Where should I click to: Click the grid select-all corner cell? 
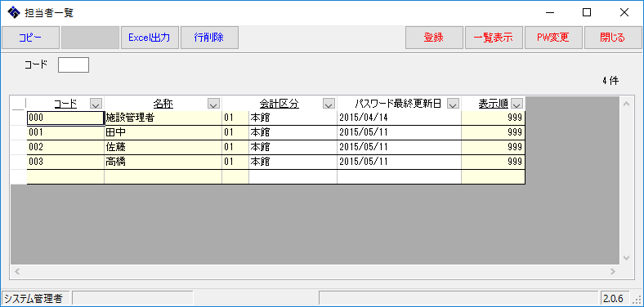point(19,104)
